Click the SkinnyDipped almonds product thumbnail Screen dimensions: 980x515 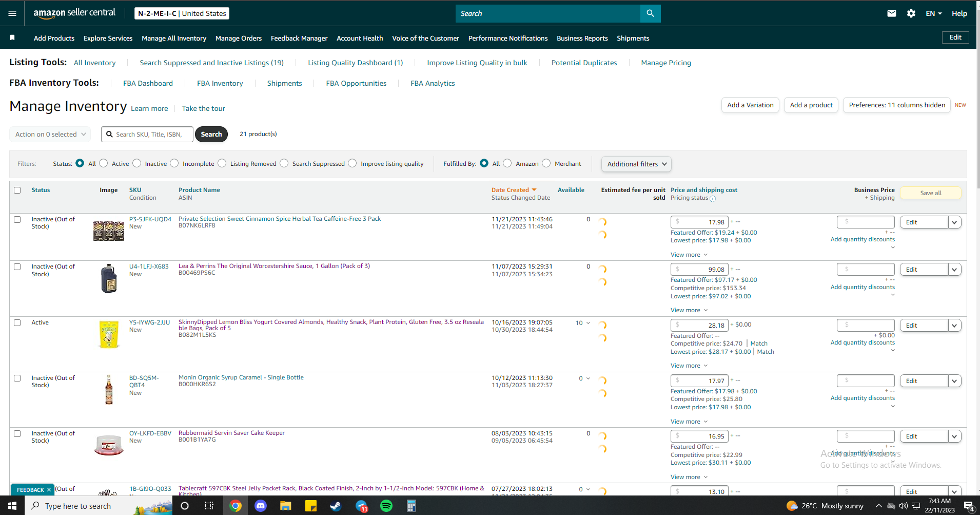109,334
